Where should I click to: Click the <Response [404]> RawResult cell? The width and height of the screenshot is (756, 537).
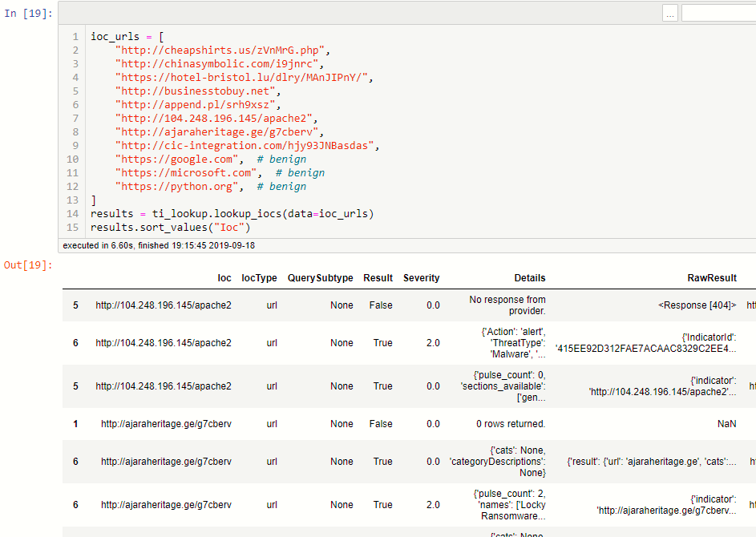(x=697, y=305)
